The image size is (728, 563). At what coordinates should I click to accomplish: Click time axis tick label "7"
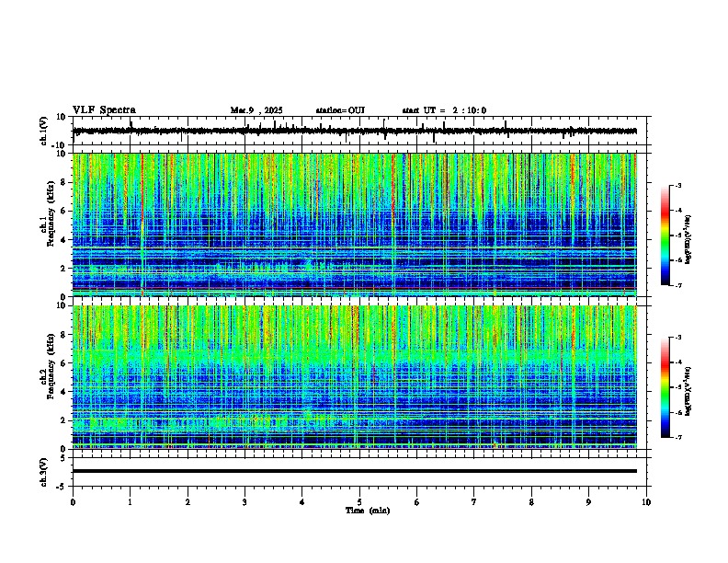[x=474, y=502]
